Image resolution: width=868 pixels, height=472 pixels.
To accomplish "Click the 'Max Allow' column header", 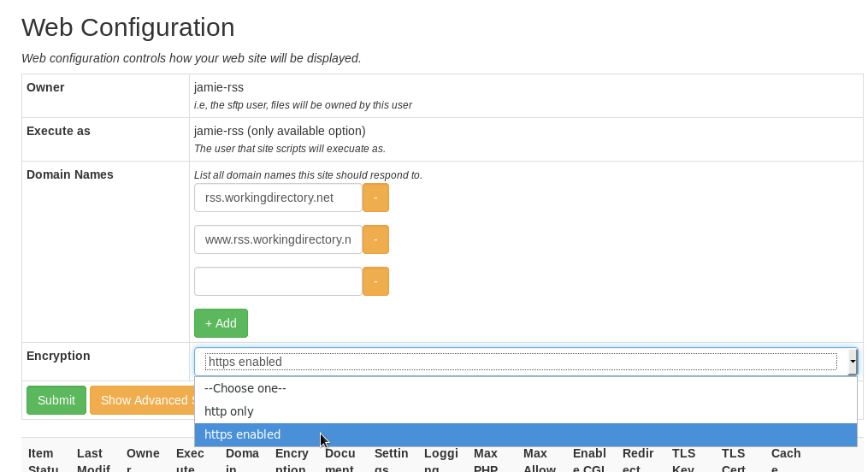I will pos(539,460).
